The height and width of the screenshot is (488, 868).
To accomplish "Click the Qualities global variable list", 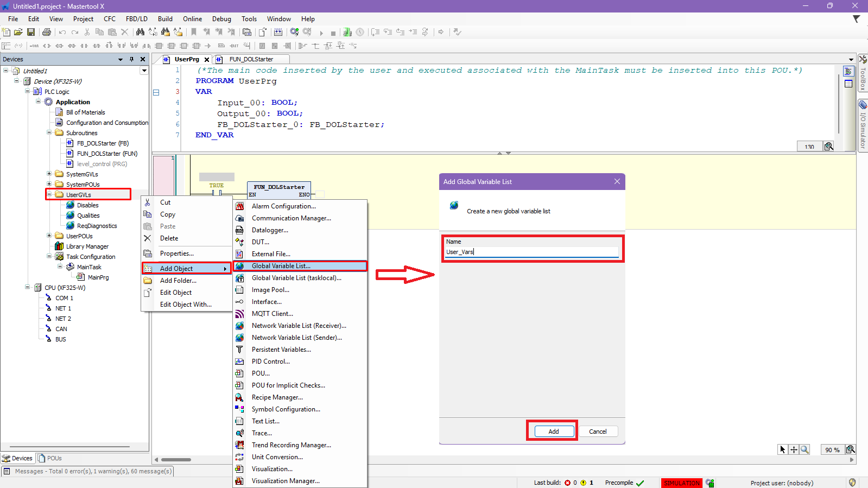I will pyautogui.click(x=88, y=216).
